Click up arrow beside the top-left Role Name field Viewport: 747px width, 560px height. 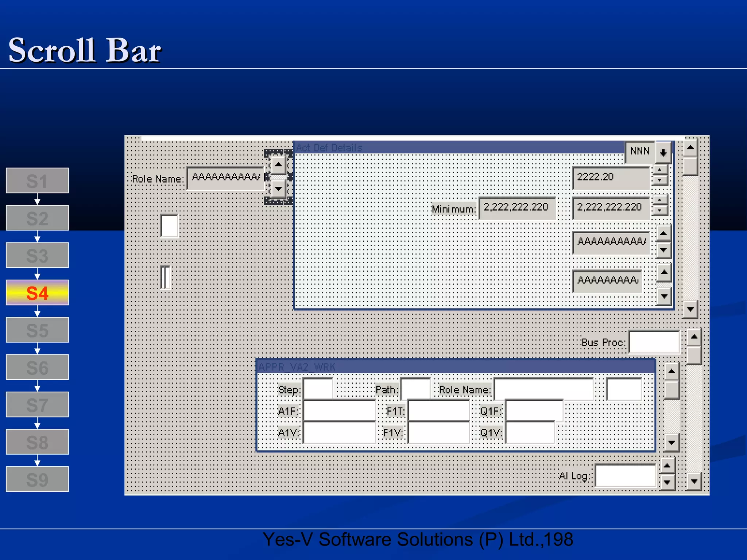[x=278, y=165]
